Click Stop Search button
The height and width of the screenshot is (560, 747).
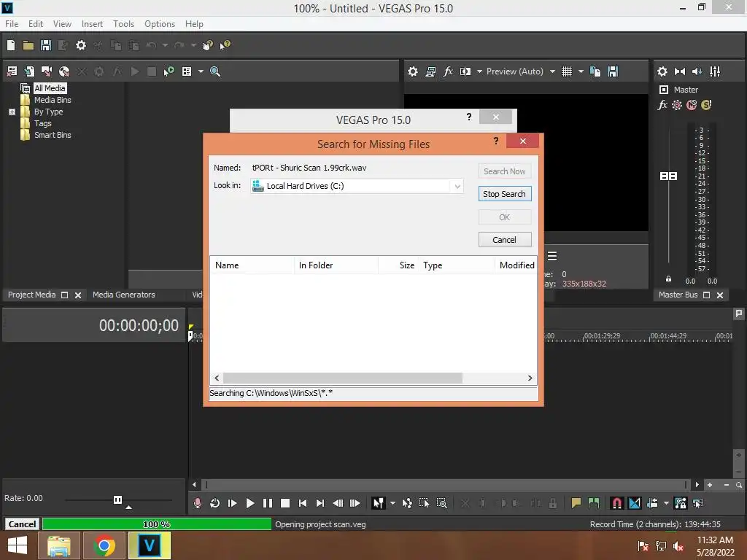(x=505, y=194)
